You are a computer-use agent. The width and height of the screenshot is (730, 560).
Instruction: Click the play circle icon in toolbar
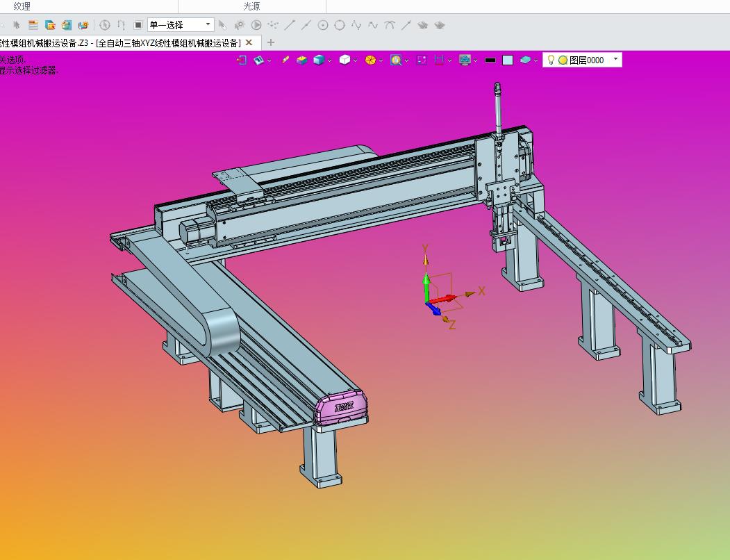[256, 25]
